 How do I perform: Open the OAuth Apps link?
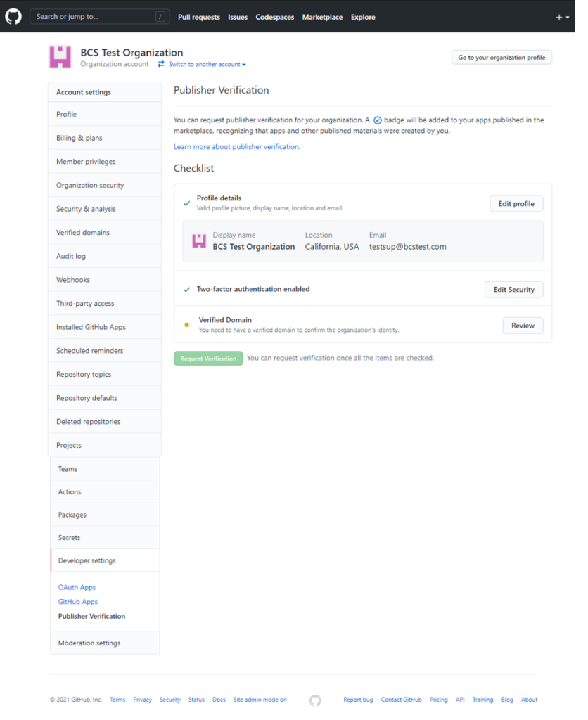[x=77, y=587]
